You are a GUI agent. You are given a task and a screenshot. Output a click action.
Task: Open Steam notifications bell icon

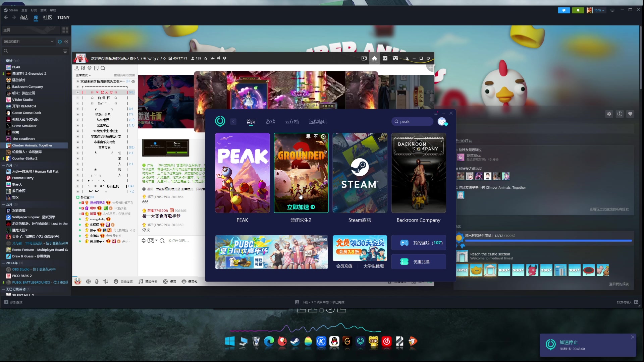(578, 10)
